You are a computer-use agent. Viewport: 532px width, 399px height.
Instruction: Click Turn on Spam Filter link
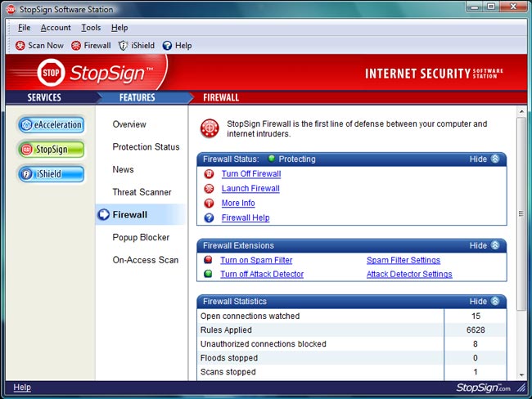(256, 260)
